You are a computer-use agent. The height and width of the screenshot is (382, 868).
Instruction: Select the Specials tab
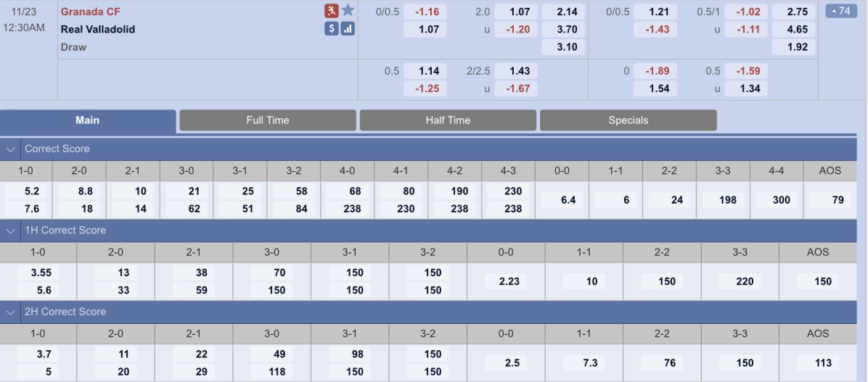click(x=629, y=120)
